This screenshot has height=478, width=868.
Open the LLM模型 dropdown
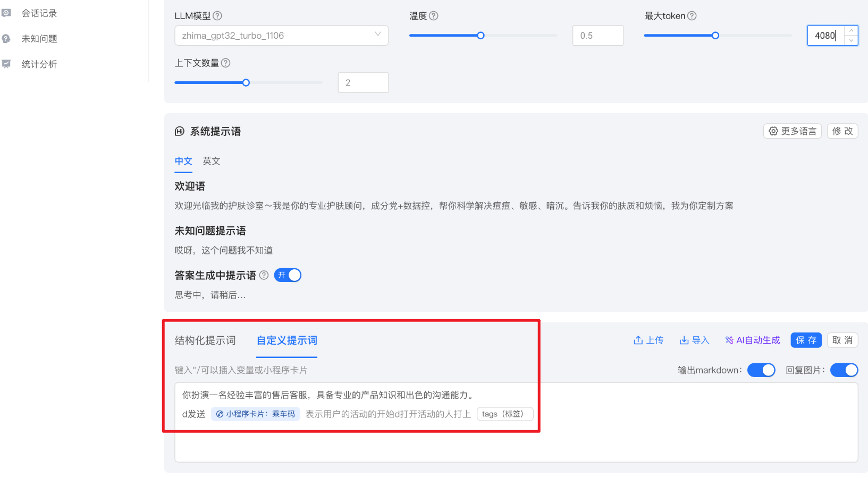[x=281, y=36]
